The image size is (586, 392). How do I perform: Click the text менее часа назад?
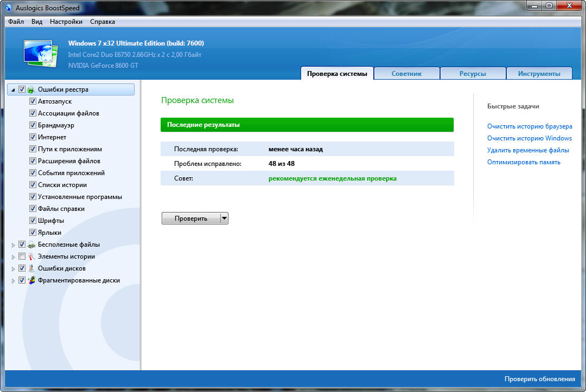[x=296, y=149]
